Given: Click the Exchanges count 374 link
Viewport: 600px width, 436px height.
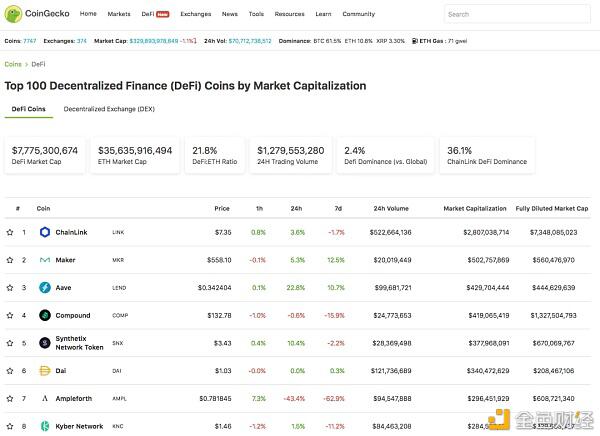Looking at the screenshot, I should pos(82,41).
